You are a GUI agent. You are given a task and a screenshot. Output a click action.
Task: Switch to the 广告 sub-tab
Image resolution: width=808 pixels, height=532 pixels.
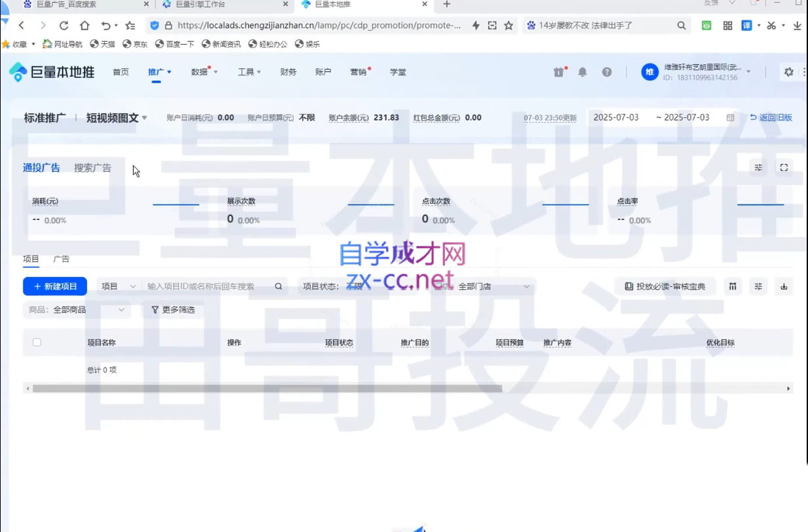[61, 259]
